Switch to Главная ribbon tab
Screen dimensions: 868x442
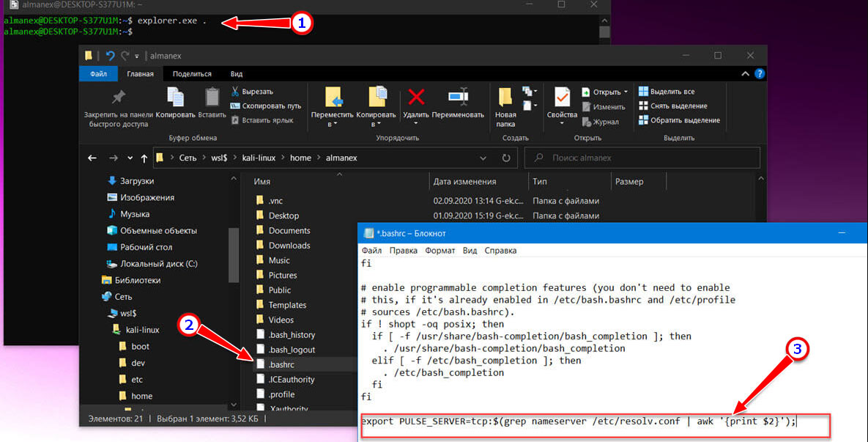[140, 73]
